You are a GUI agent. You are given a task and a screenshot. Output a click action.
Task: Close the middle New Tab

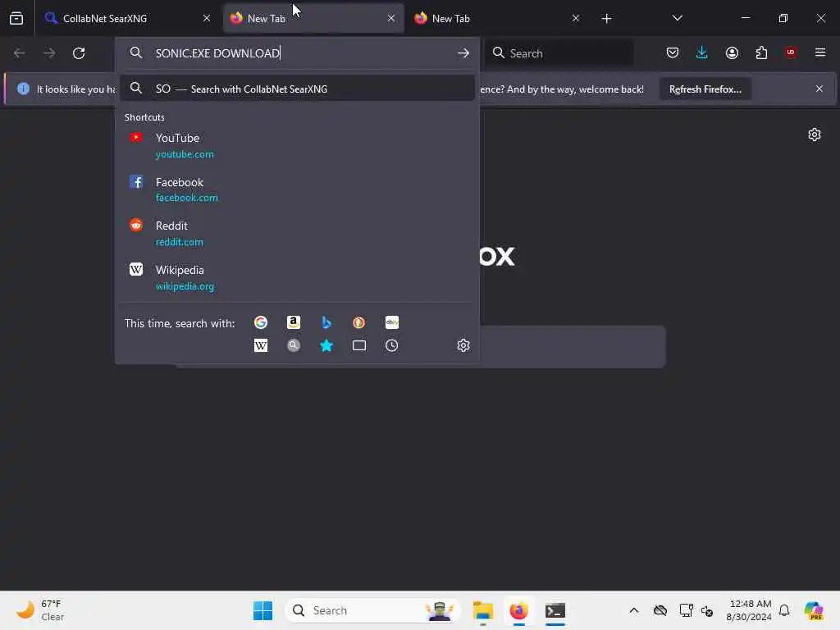[391, 18]
